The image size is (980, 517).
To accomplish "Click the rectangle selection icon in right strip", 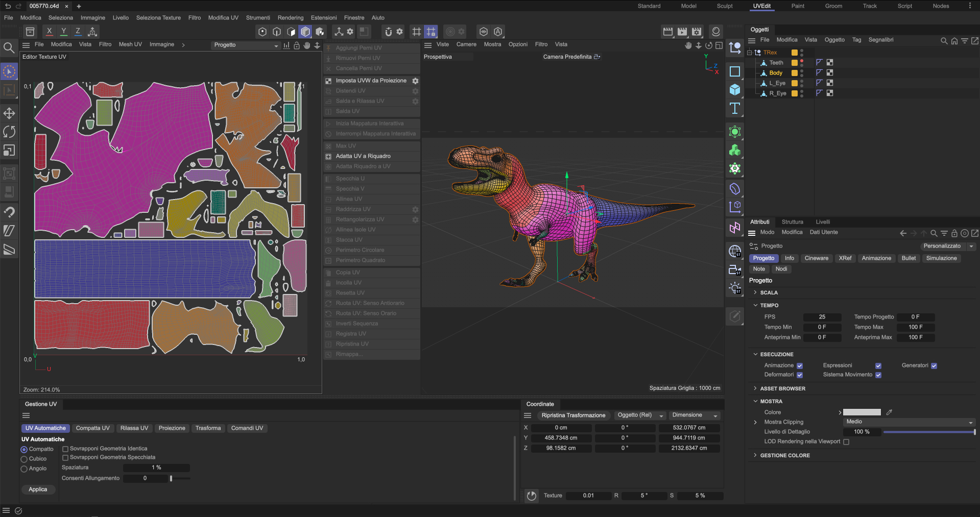I will (735, 71).
